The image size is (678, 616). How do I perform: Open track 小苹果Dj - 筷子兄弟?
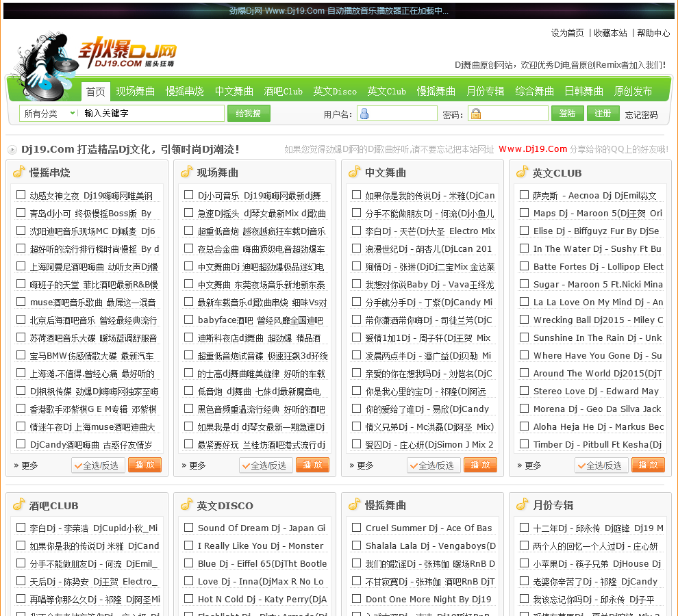(597, 564)
